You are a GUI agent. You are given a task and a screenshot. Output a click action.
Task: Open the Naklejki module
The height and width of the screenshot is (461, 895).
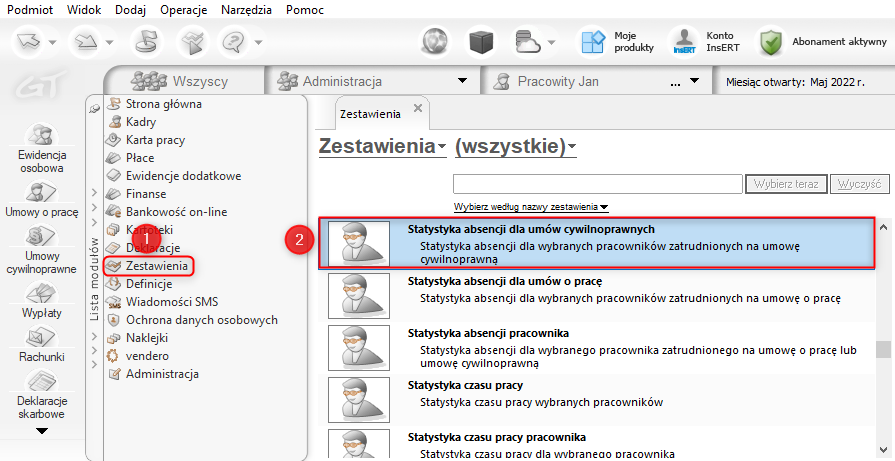click(138, 338)
